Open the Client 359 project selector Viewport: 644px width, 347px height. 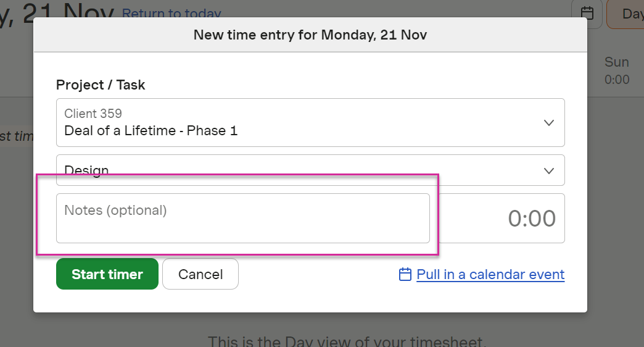pos(310,122)
